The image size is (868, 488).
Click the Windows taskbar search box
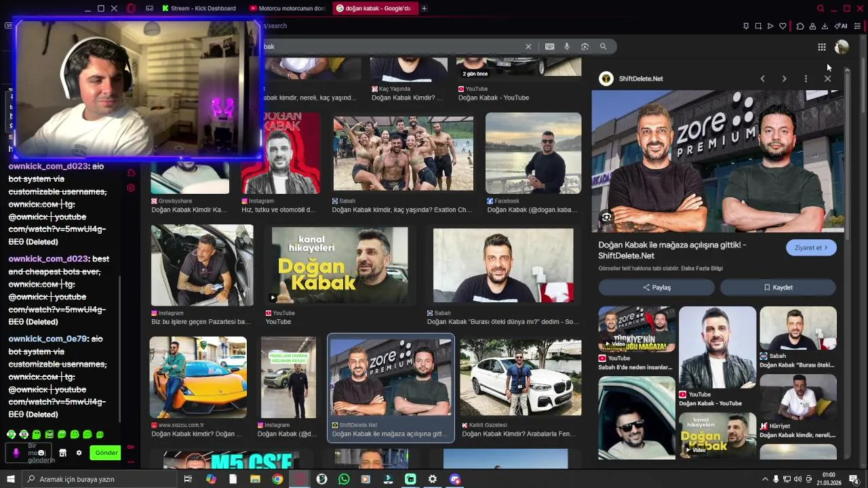(x=100, y=479)
